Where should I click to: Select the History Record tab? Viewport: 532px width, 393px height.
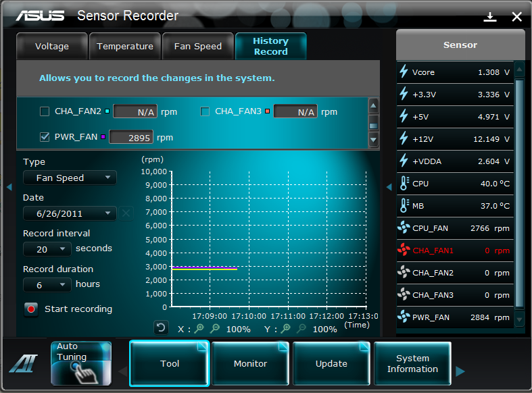pos(271,46)
